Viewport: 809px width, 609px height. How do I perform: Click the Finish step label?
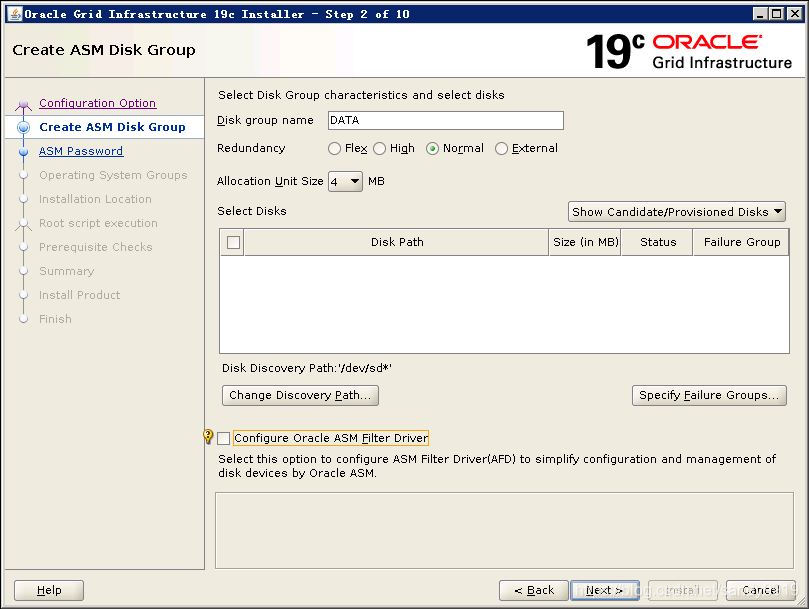click(55, 319)
